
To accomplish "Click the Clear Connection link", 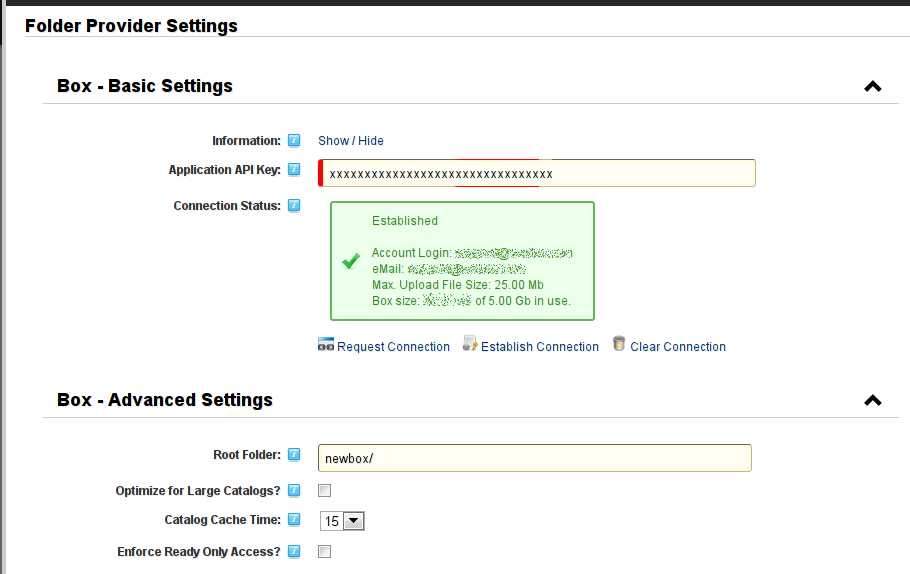I will tap(678, 346).
